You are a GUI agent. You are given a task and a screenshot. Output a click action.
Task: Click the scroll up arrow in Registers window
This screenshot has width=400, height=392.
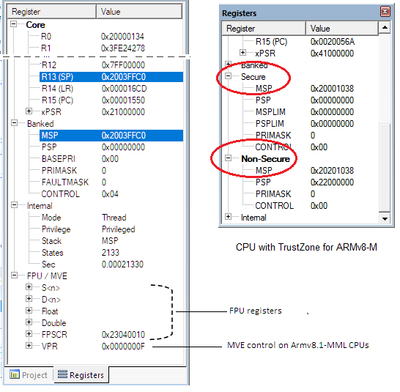coord(385,28)
